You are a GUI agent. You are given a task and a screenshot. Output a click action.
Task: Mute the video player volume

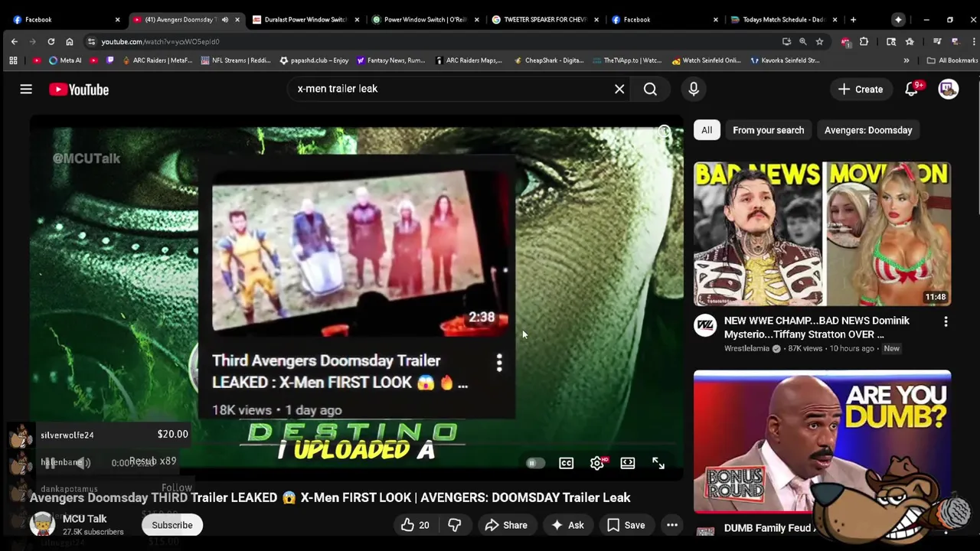83,463
